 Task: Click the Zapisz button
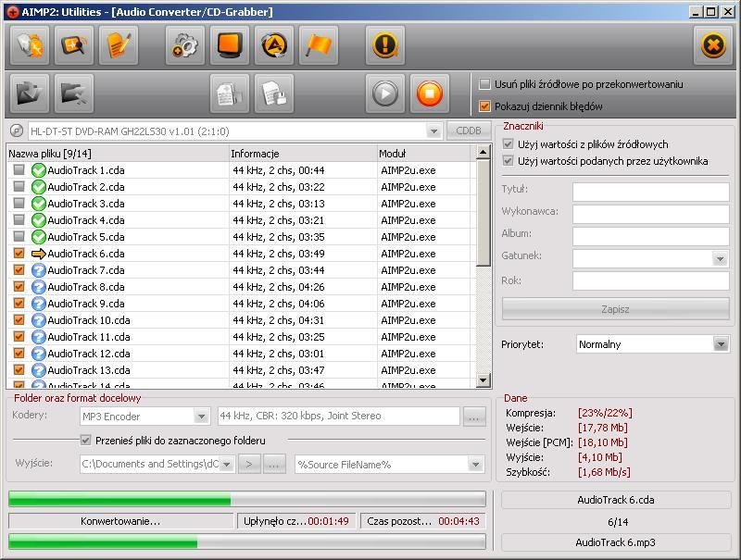(615, 309)
